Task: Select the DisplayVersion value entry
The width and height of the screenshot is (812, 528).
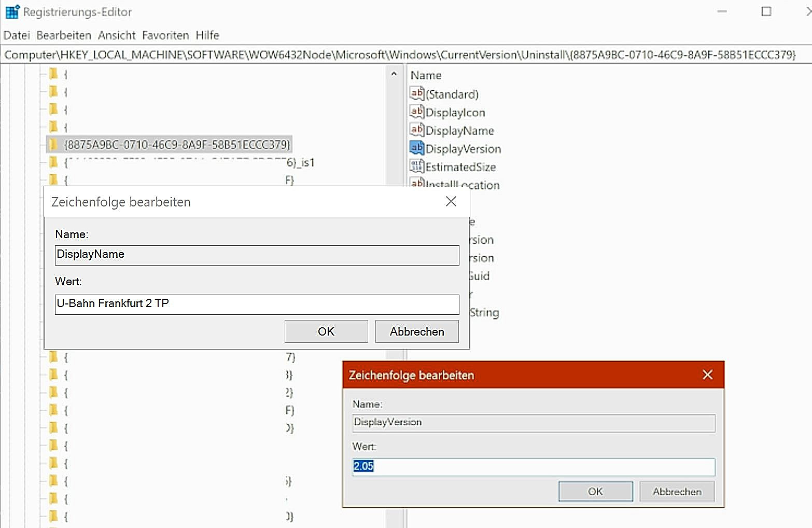Action: [x=463, y=148]
